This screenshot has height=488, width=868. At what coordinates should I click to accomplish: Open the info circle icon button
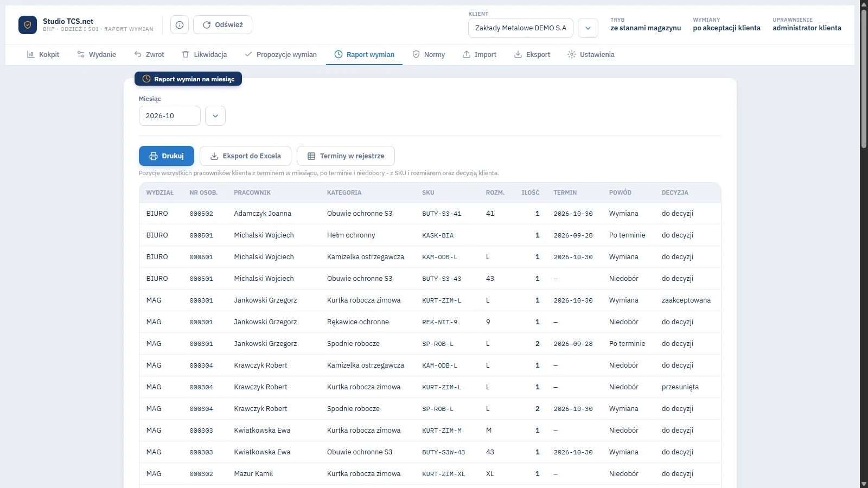coord(180,25)
